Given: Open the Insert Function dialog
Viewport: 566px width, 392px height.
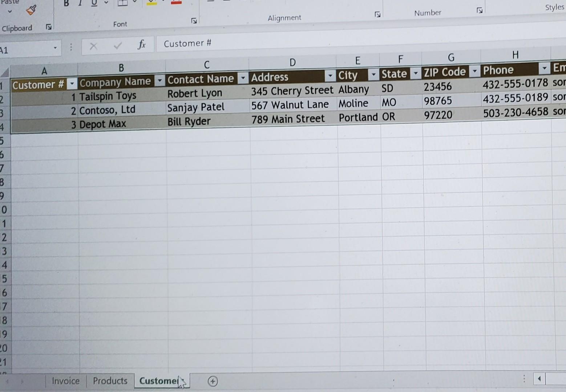Looking at the screenshot, I should click(142, 45).
